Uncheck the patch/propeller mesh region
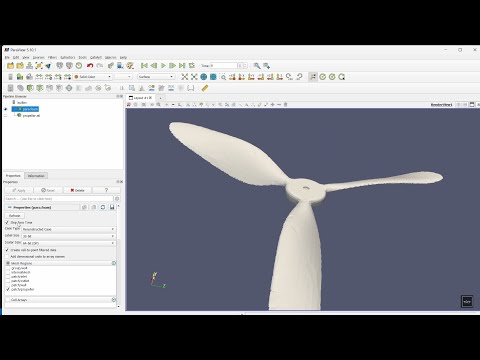The height and width of the screenshot is (360, 480). tap(8, 289)
